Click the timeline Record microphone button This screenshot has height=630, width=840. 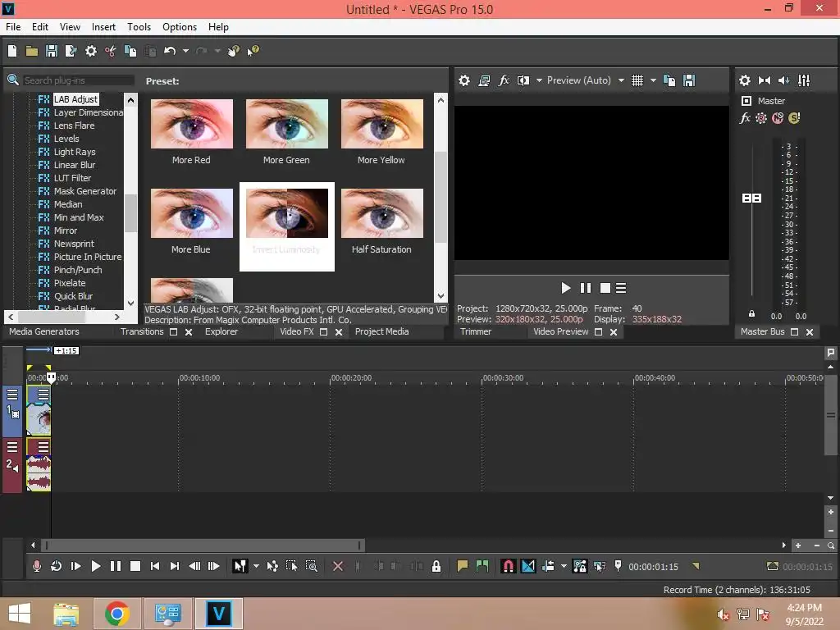(36, 566)
